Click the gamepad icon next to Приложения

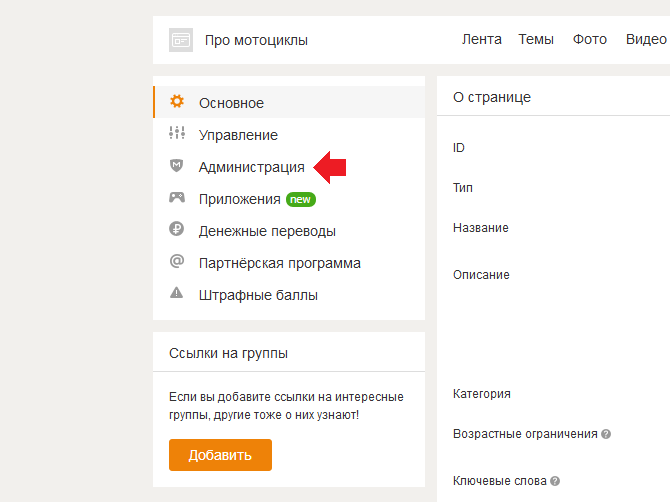click(x=177, y=197)
